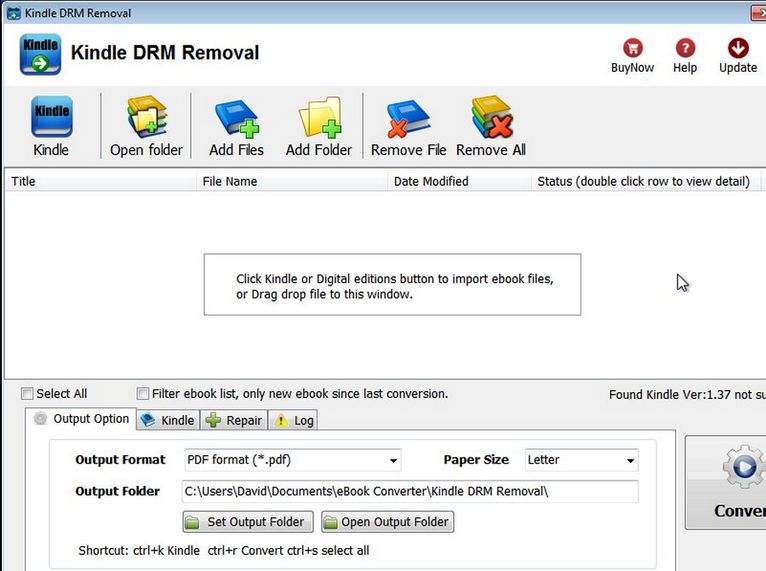Click the Open Output Folder button
Viewport: 766px width, 571px height.
coord(388,522)
